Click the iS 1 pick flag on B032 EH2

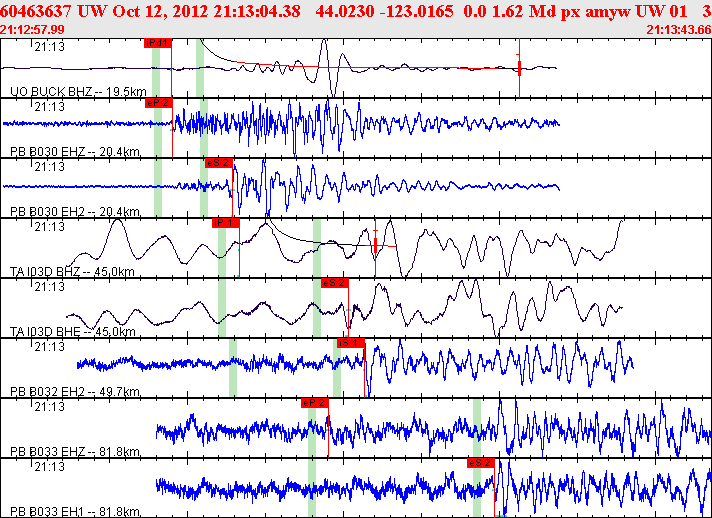[351, 343]
